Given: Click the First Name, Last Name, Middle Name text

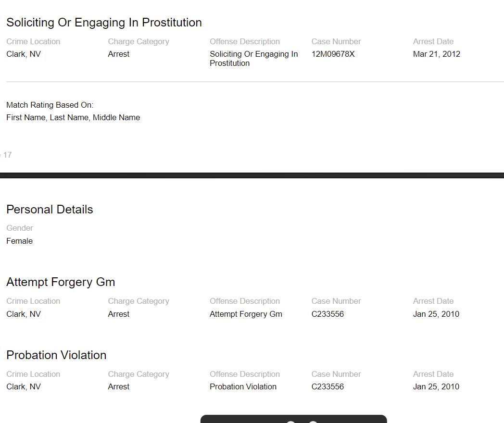Looking at the screenshot, I should [x=73, y=117].
